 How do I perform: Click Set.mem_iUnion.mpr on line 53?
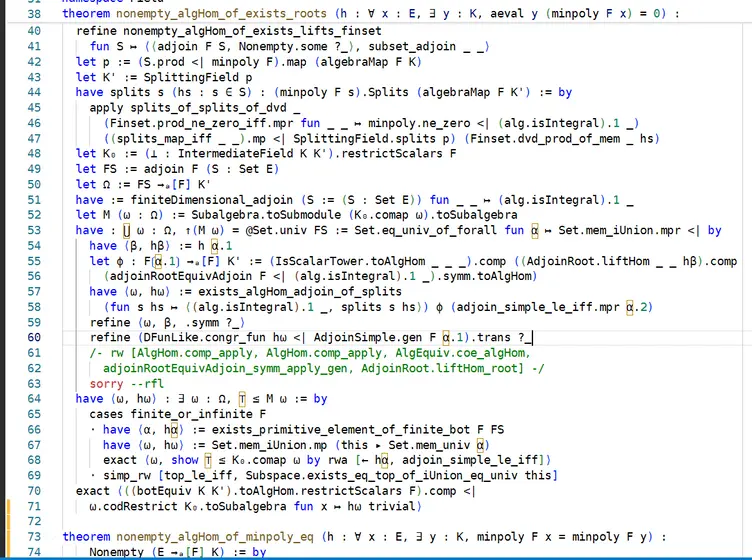pyautogui.click(x=619, y=231)
